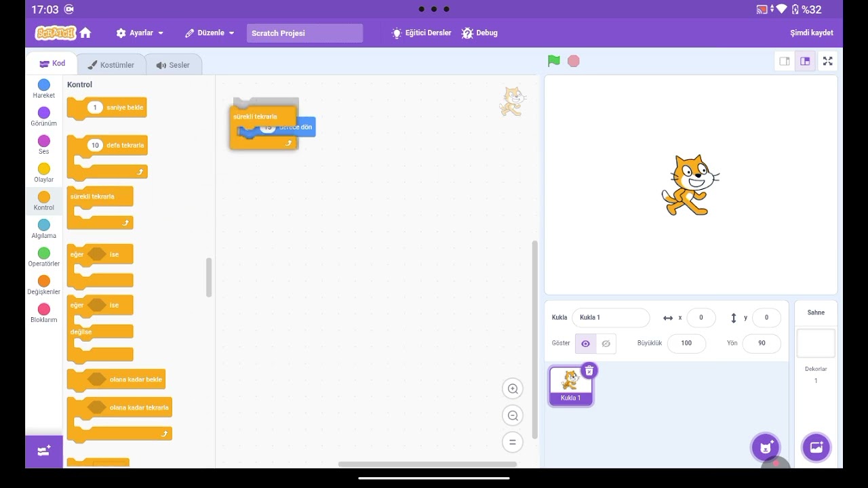Image resolution: width=868 pixels, height=488 pixels.
Task: Select the Olaylar block category
Action: [x=44, y=173]
